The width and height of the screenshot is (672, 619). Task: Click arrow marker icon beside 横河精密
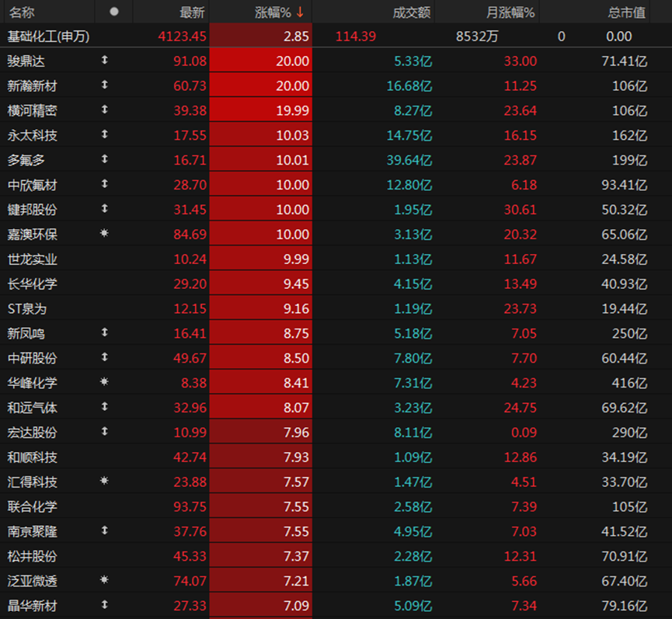click(104, 110)
